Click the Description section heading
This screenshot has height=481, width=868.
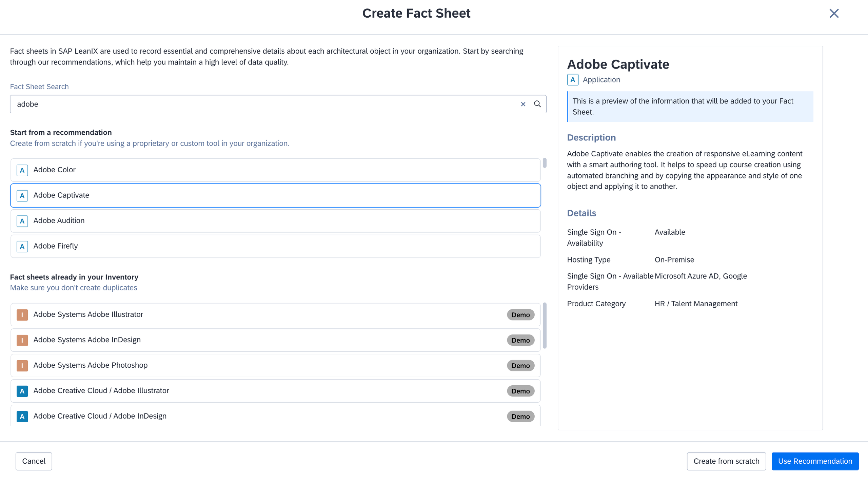pos(591,138)
